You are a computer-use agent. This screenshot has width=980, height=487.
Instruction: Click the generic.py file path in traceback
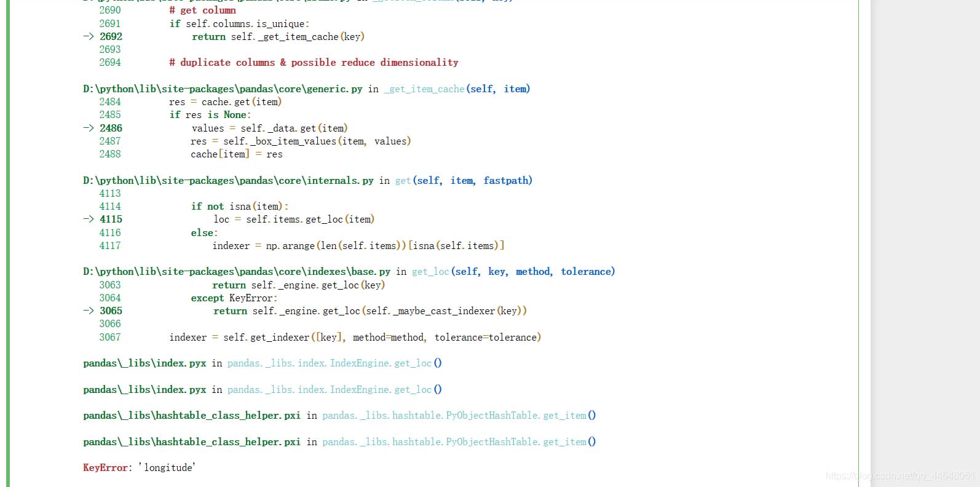(223, 89)
